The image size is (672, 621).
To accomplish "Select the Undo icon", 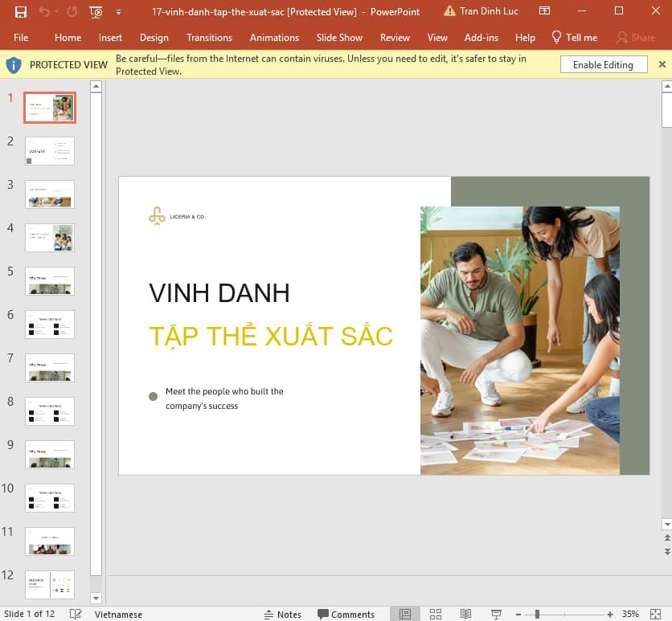I will pos(46,12).
